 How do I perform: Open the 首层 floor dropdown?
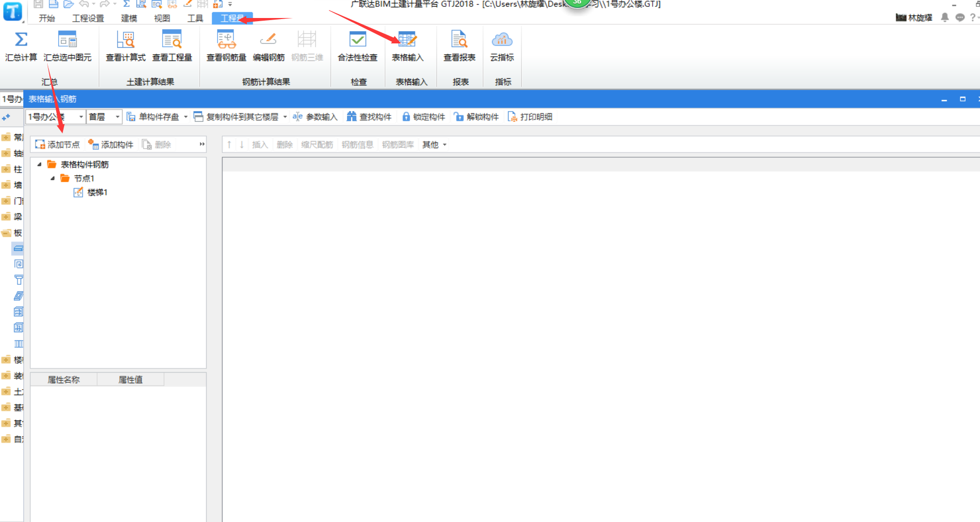coord(117,117)
